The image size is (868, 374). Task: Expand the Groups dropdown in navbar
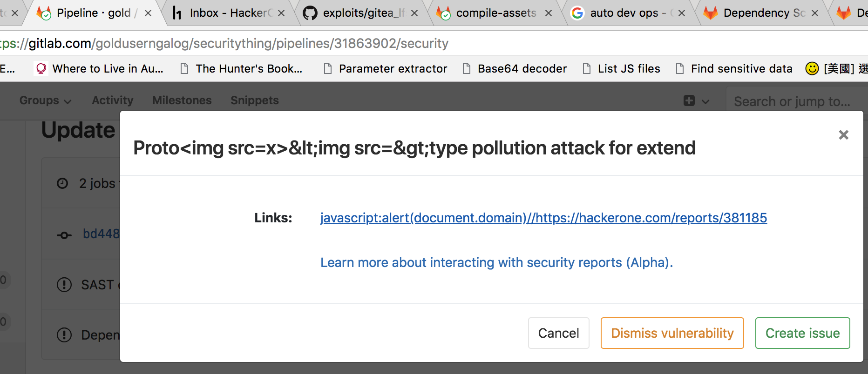click(x=45, y=100)
